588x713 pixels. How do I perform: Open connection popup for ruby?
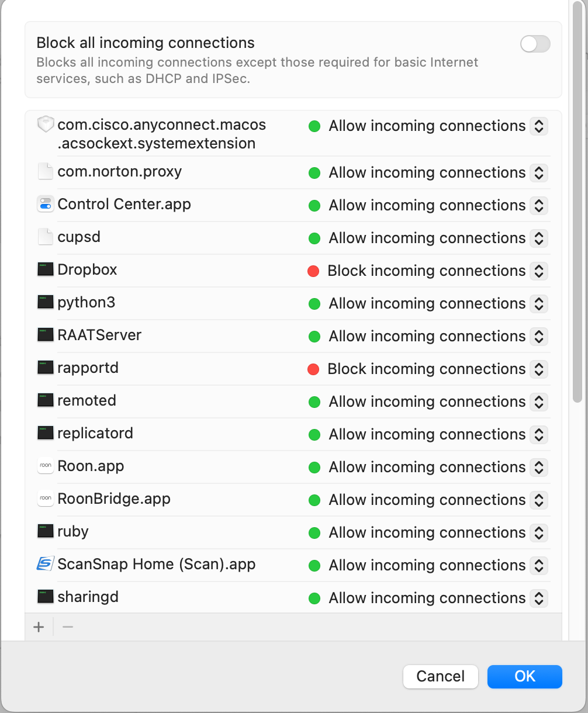click(539, 532)
